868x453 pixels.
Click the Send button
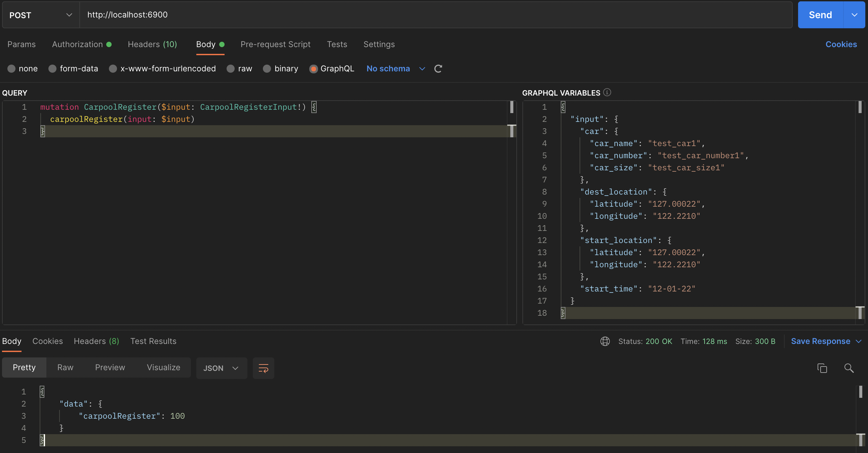pyautogui.click(x=820, y=15)
